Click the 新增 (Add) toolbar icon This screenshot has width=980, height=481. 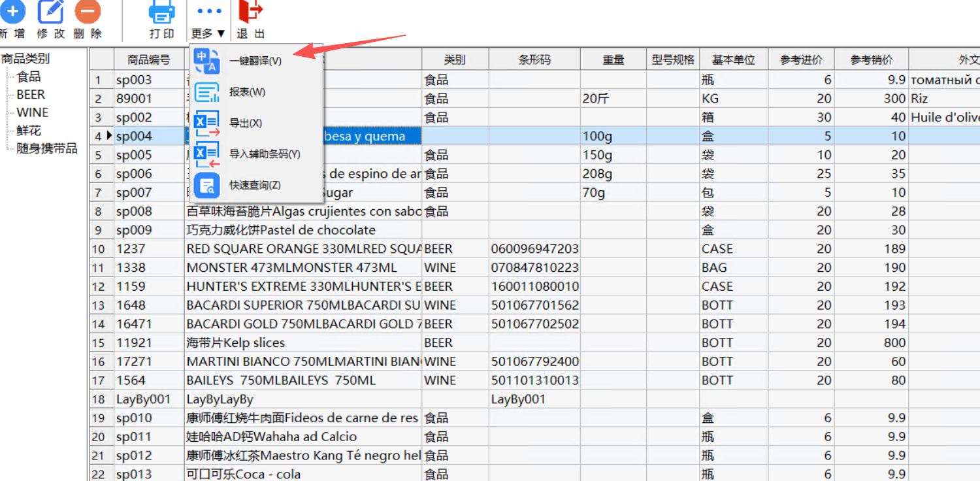pos(13,12)
